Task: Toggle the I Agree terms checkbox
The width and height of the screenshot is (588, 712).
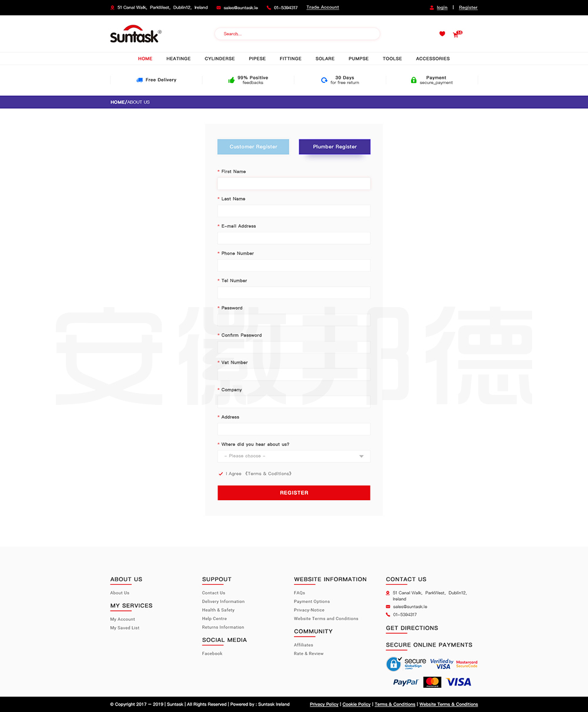Action: 221,474
